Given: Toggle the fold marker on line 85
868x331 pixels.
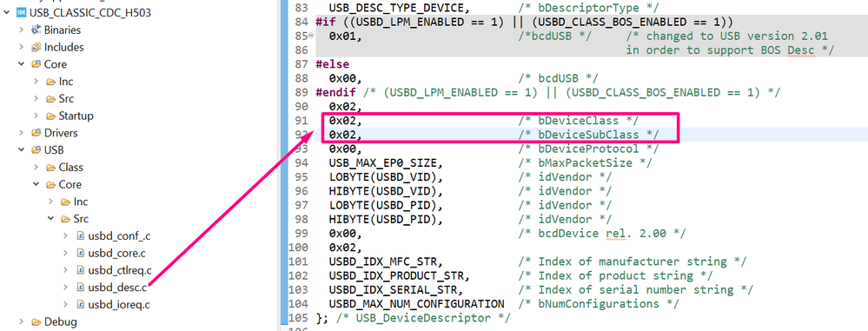Looking at the screenshot, I should click(x=310, y=36).
